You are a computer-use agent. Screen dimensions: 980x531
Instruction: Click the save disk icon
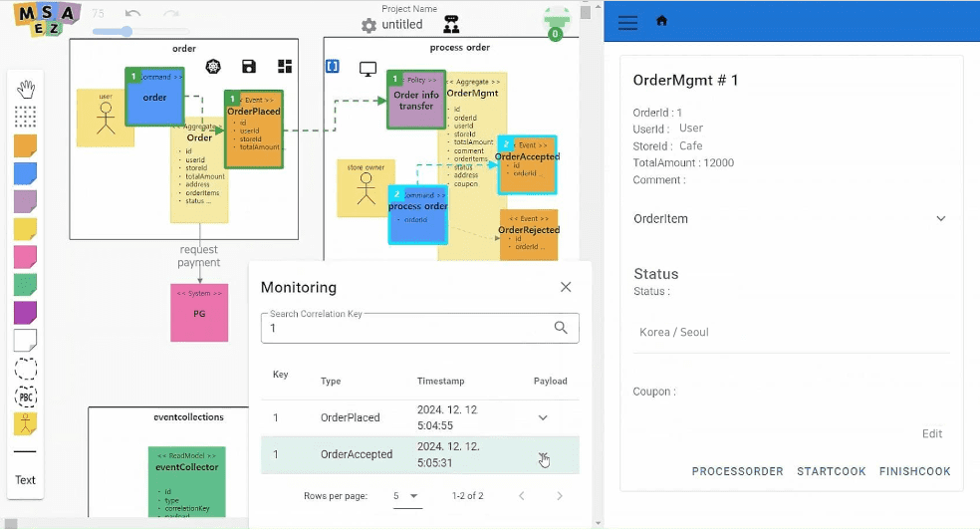[x=249, y=67]
